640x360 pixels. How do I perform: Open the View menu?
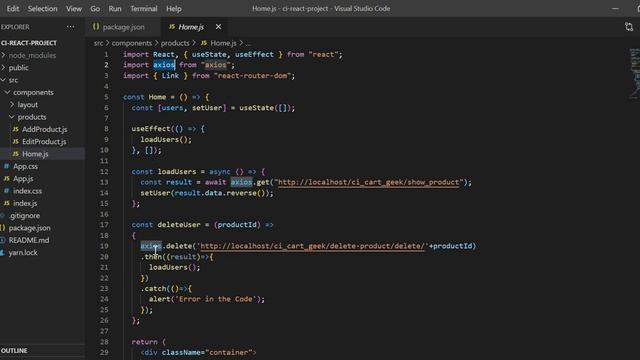pos(74,9)
